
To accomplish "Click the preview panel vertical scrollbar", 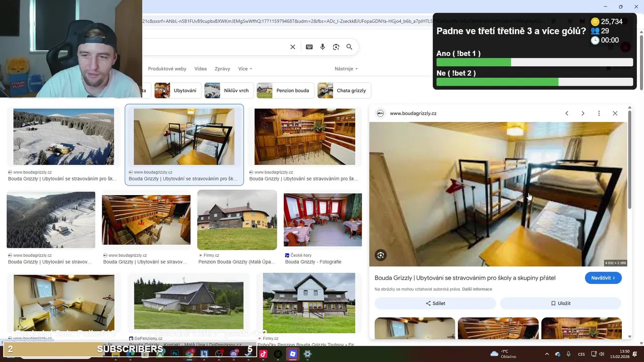I will click(629, 158).
